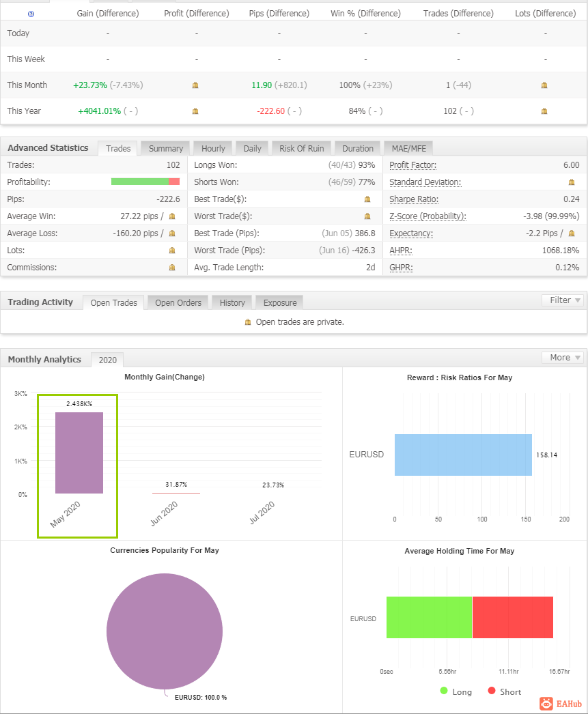Click the -222.60 This Year pips value
This screenshot has width=588, height=714.
tap(270, 111)
